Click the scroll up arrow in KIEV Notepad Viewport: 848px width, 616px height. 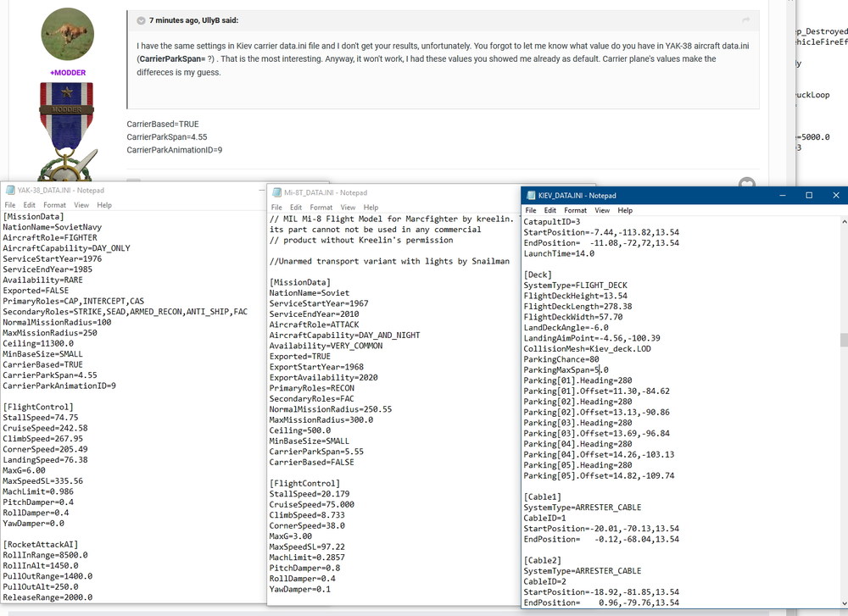click(844, 221)
